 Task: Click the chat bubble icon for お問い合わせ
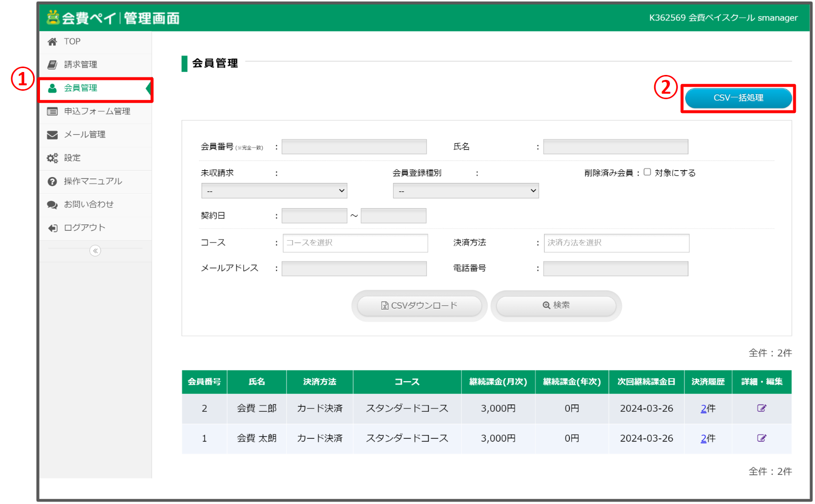tap(52, 204)
